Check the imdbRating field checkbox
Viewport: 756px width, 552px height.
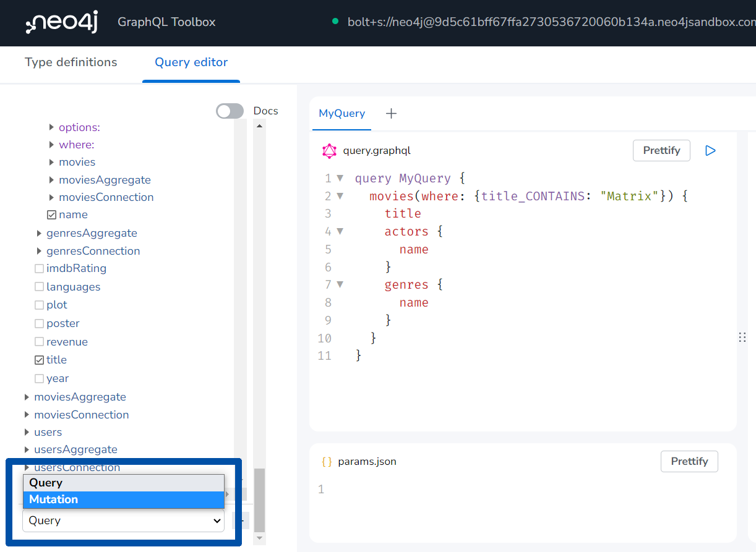[x=40, y=269]
